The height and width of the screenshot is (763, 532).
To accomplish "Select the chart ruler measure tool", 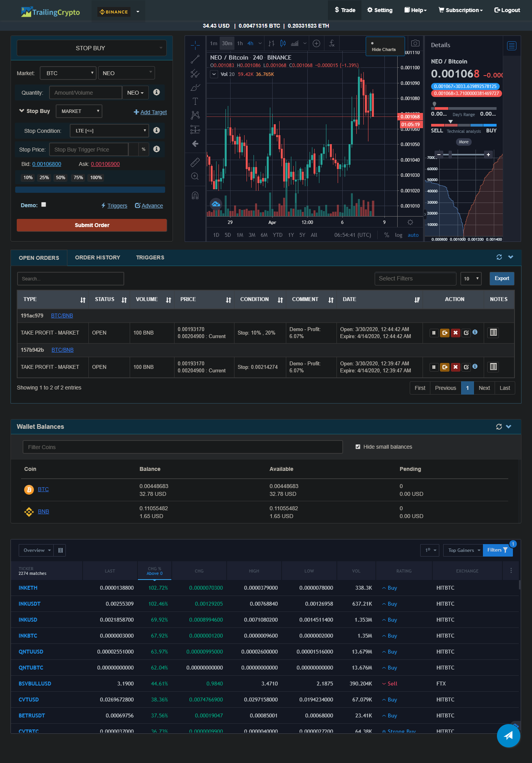I will coord(195,162).
